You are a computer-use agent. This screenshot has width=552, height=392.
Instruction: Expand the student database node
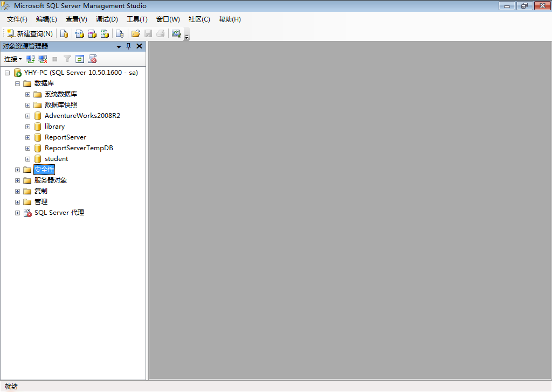coord(27,159)
